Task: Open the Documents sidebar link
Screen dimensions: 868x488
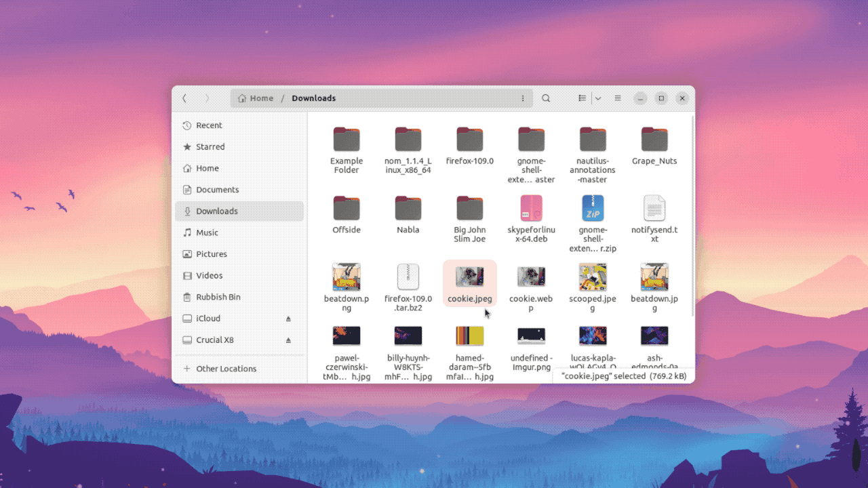Action: [217, 190]
